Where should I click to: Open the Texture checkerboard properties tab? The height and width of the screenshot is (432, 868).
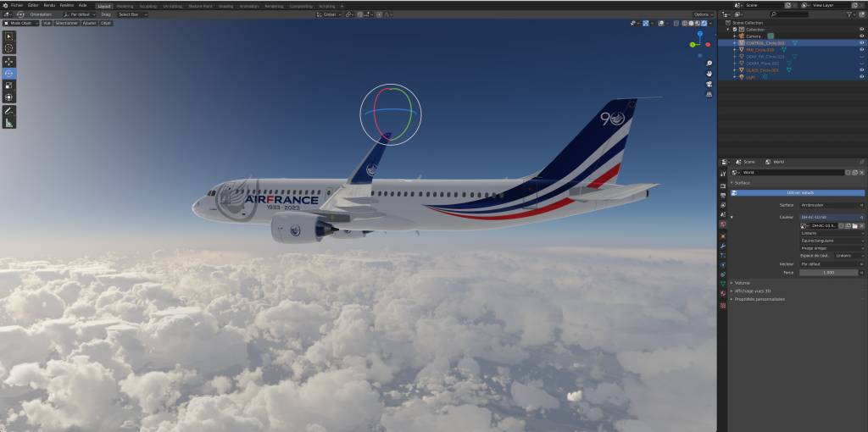[x=723, y=305]
